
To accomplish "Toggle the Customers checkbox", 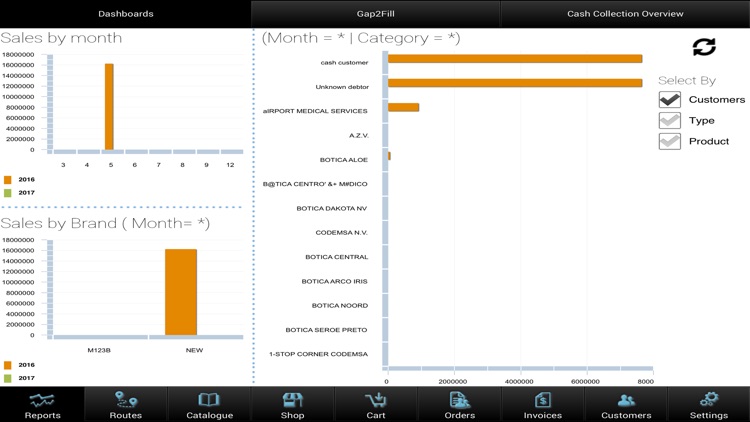I will click(670, 100).
